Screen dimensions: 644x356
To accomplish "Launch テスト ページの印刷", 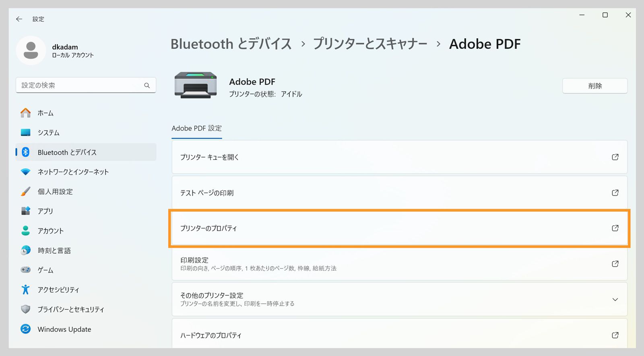I will (x=399, y=193).
